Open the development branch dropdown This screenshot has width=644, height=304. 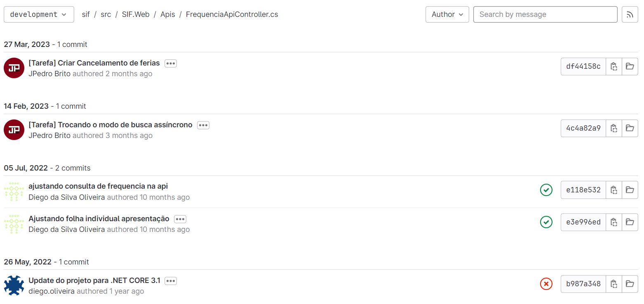pos(39,14)
